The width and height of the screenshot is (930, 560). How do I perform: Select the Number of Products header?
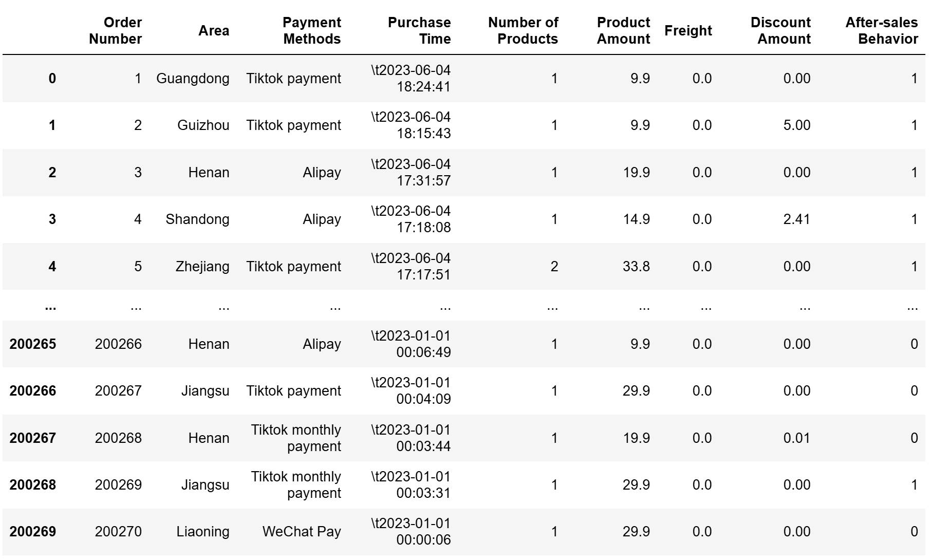tap(523, 31)
